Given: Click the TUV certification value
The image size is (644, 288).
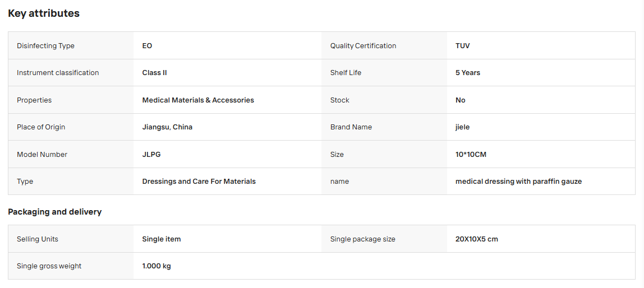Looking at the screenshot, I should (x=462, y=45).
